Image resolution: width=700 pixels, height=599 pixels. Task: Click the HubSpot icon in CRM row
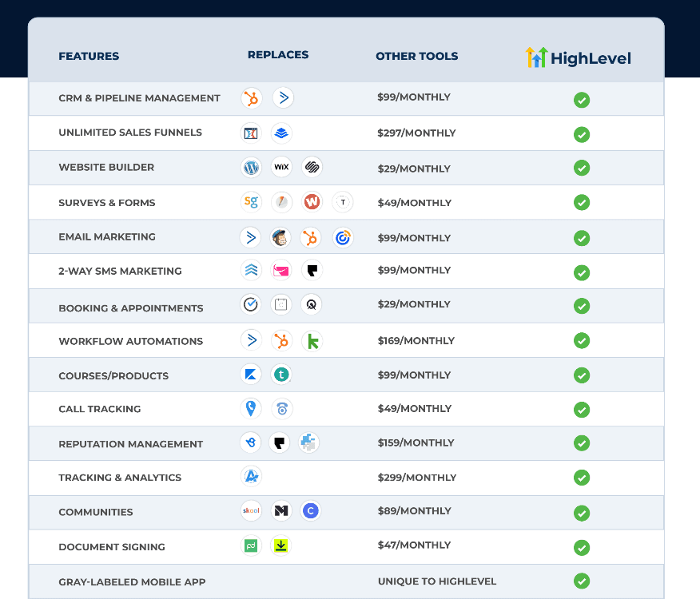[252, 98]
